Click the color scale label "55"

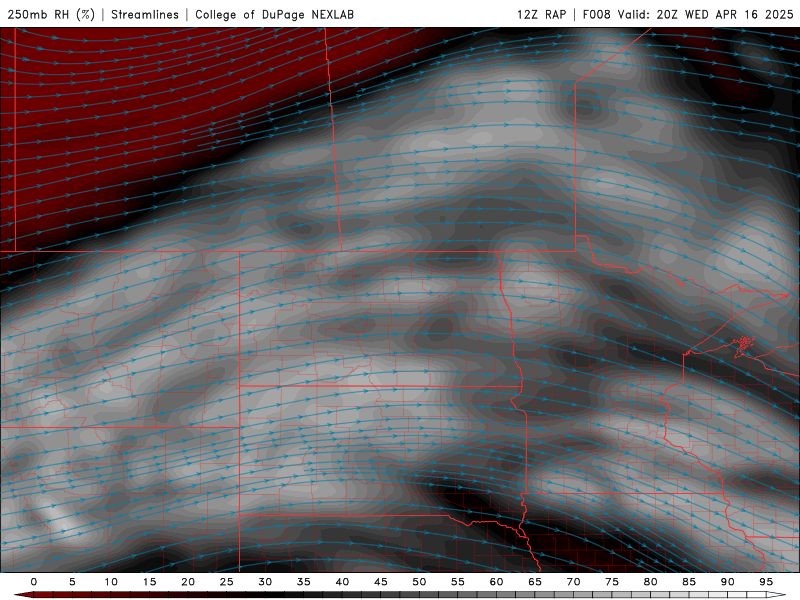[458, 582]
